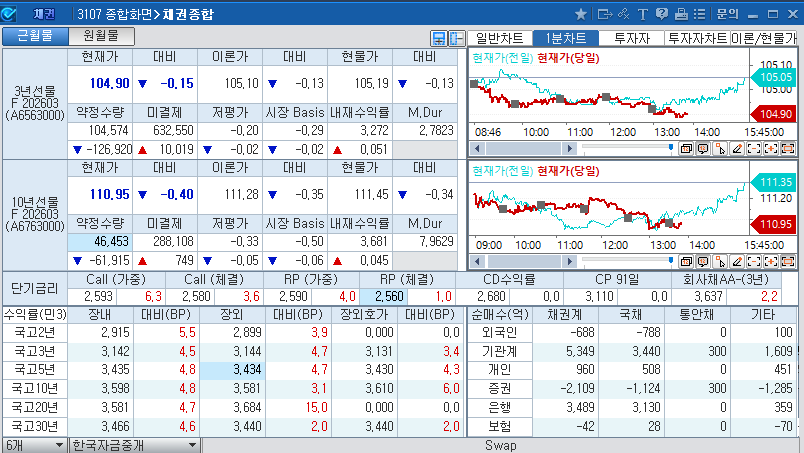Select pencil draw tool in 3-year chart toolbar
Screen dimensions: 804x453
(x=737, y=149)
